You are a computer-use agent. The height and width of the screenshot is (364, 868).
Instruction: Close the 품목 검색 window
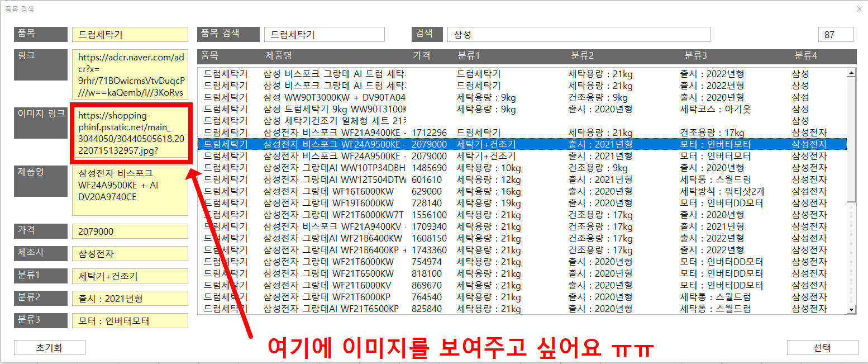click(x=859, y=9)
